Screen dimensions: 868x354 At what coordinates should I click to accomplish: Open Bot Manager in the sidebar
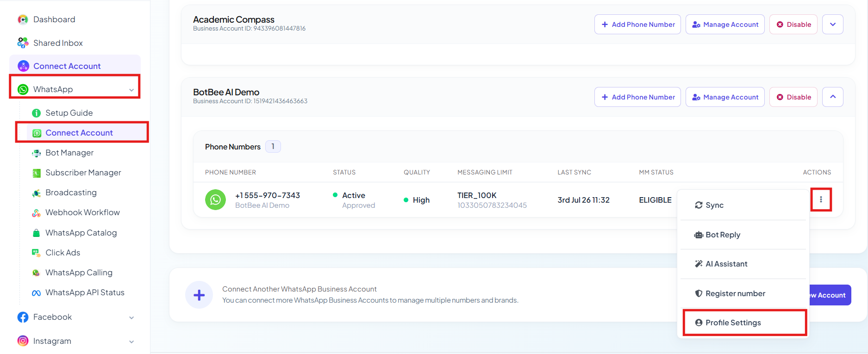point(69,153)
